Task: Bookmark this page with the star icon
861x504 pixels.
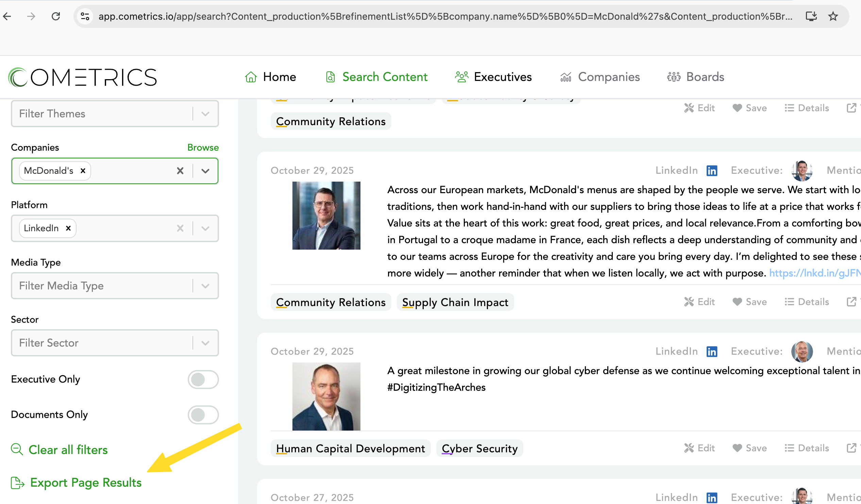Action: click(833, 16)
